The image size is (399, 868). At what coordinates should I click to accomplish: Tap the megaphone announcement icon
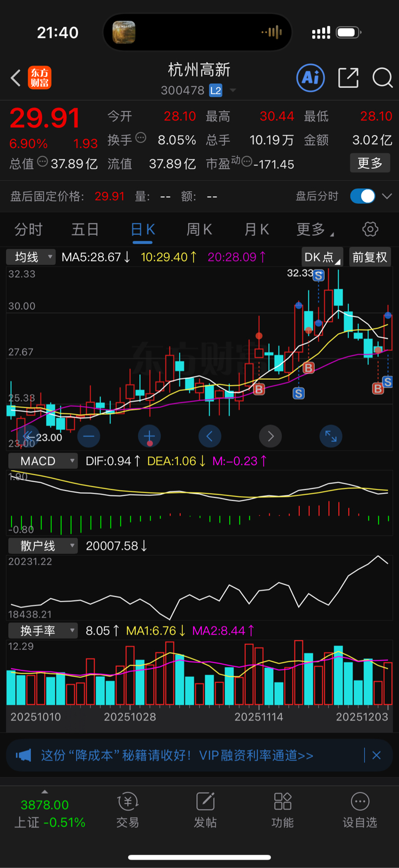click(23, 755)
